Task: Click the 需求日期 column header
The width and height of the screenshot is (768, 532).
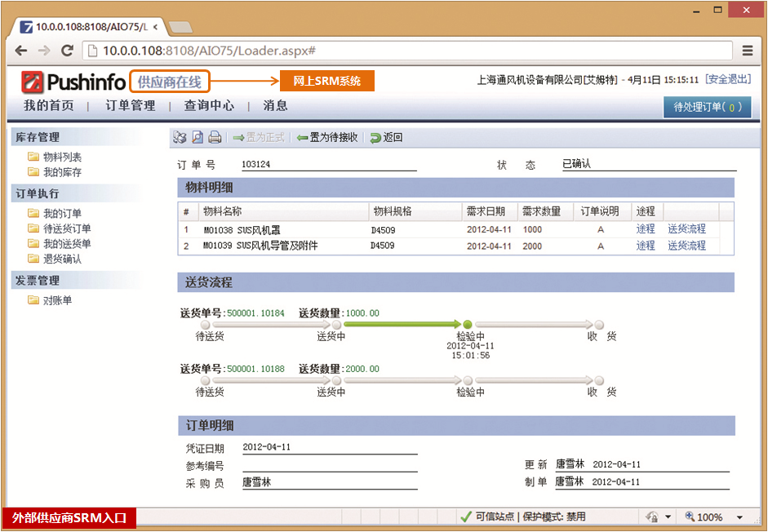Action: click(x=490, y=211)
